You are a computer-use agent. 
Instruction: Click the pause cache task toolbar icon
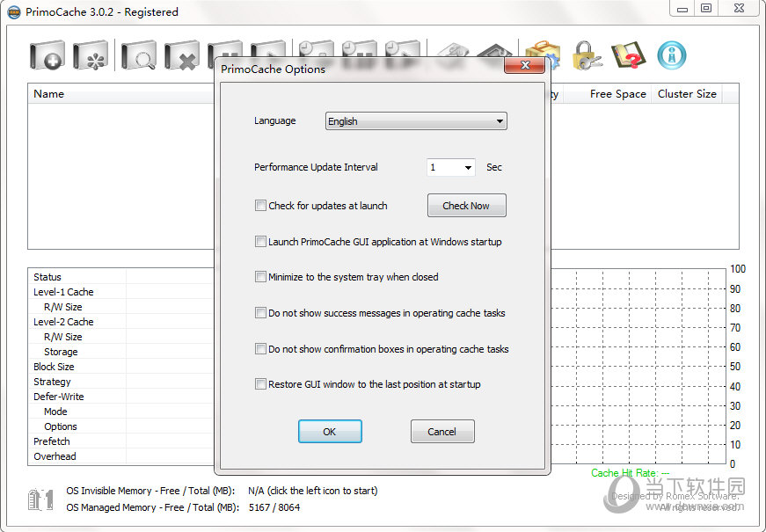[225, 49]
